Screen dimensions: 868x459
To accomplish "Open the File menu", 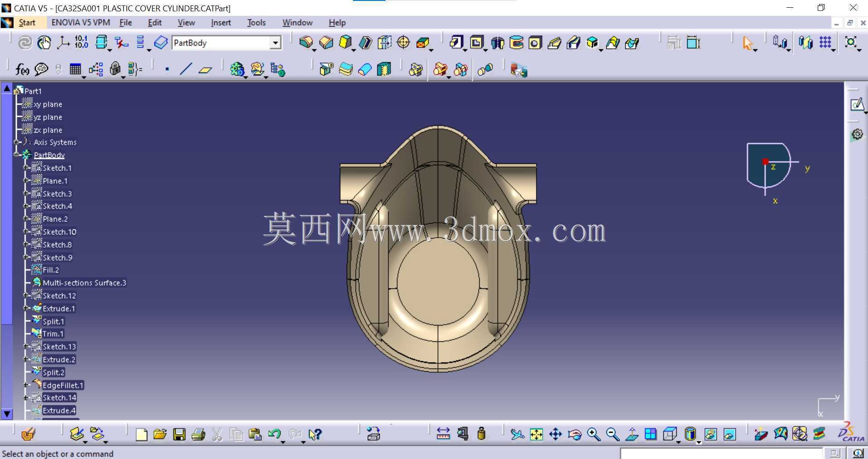I will pyautogui.click(x=125, y=23).
